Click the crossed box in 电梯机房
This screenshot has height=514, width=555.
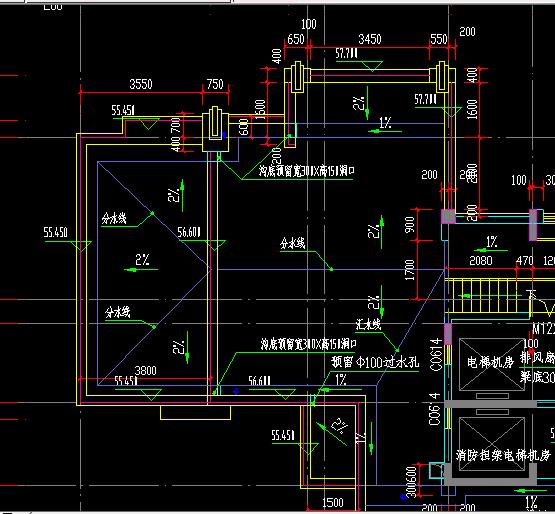pos(492,365)
